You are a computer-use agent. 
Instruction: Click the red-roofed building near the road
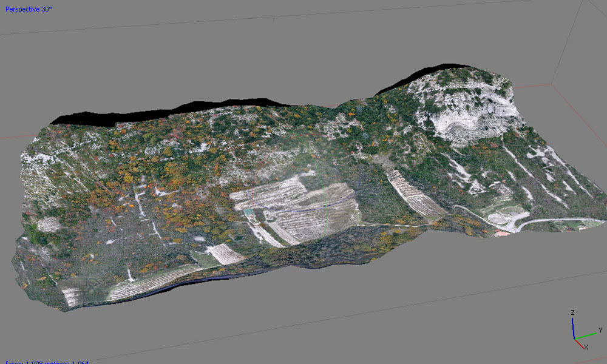tap(502, 233)
